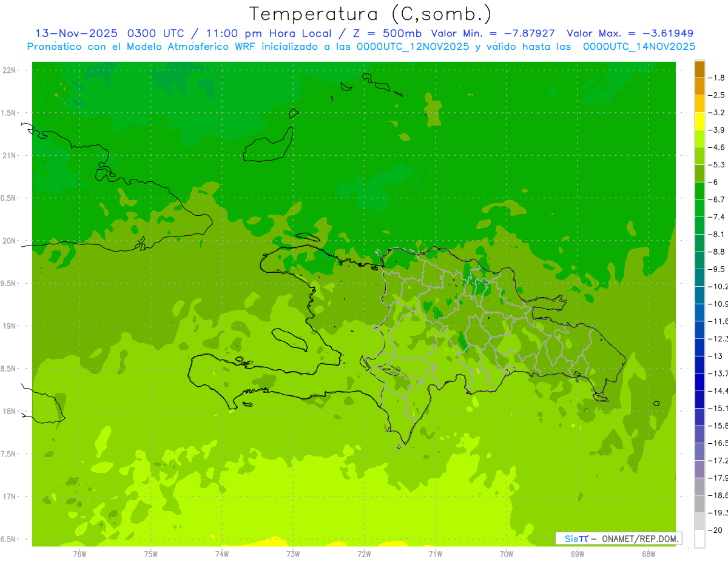The width and height of the screenshot is (728, 562).
Task: Click the "Valor Max. = -3.61949" readout
Action: (x=630, y=33)
